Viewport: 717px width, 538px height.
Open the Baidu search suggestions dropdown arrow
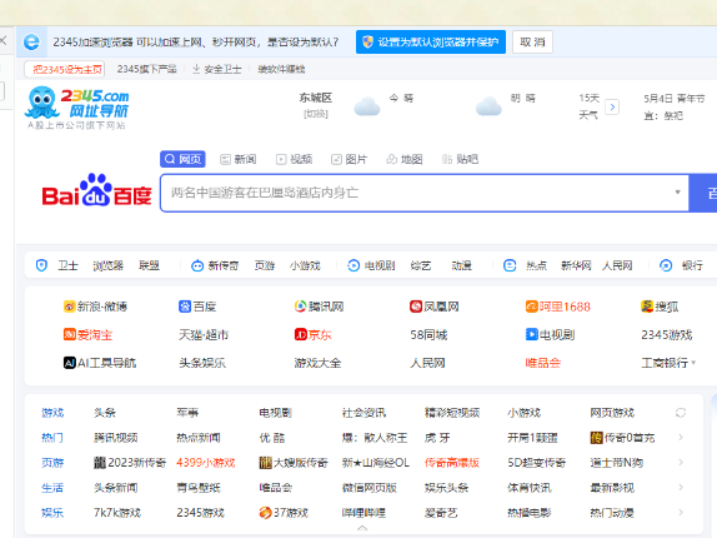click(x=678, y=192)
